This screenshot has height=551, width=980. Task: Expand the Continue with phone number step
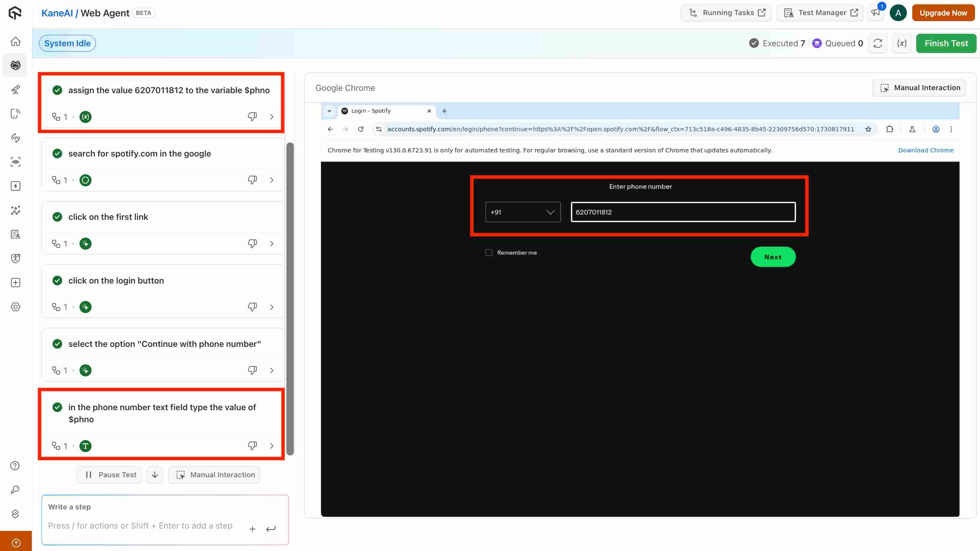click(272, 370)
